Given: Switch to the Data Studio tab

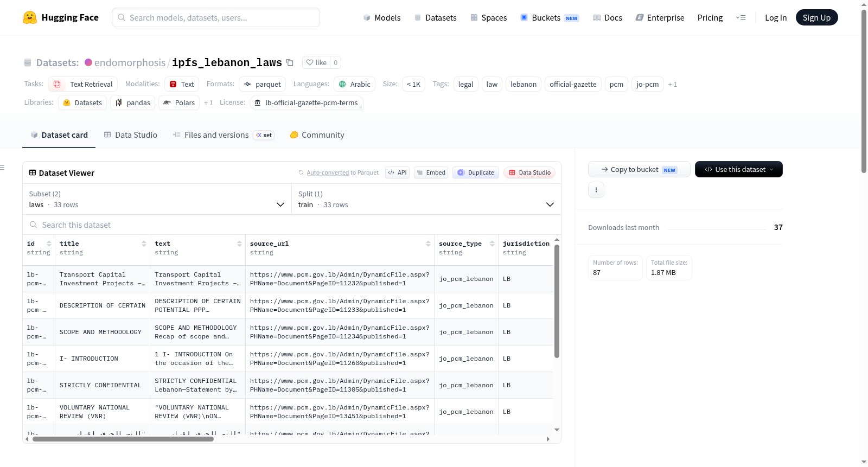Looking at the screenshot, I should tap(131, 135).
